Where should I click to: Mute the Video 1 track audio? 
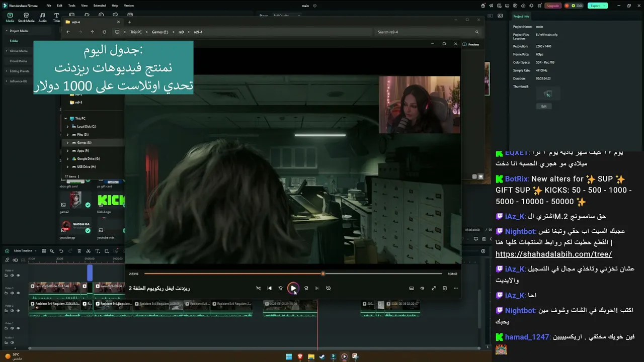13,328
